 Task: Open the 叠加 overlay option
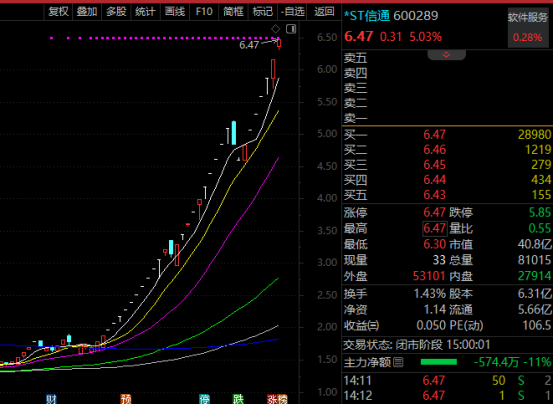click(x=87, y=12)
